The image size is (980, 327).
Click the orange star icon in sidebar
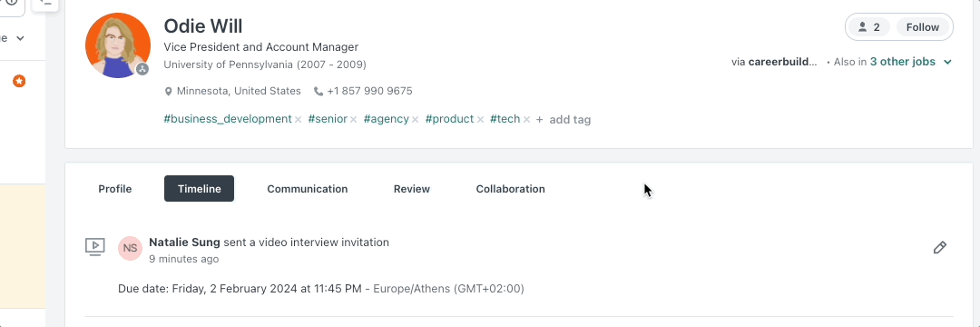pyautogui.click(x=19, y=81)
